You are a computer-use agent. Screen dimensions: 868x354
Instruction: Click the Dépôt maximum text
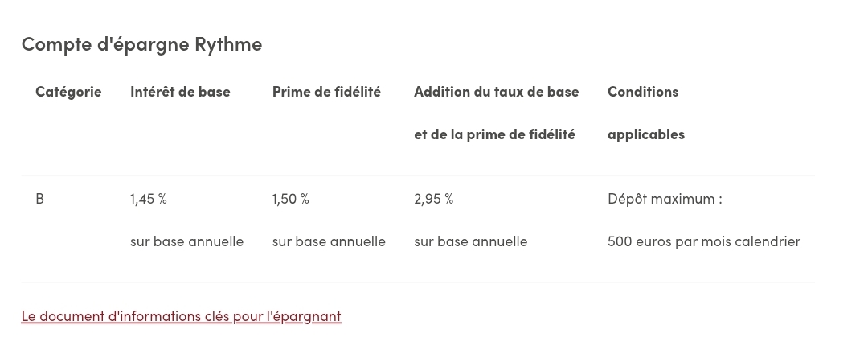(x=665, y=199)
